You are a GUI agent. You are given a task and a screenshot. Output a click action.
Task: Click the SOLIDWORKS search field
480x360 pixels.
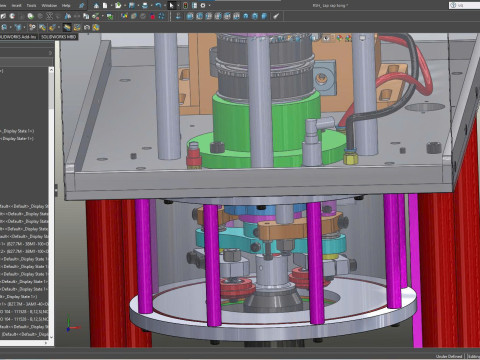coord(464,5)
